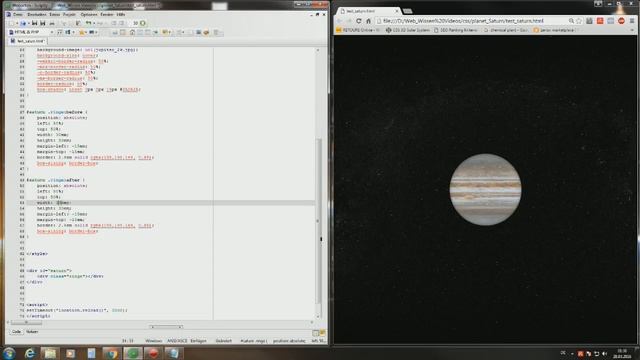This screenshot has height=360, width=640.
Task: Select the test_saturn.html editor file tab
Action: (x=28, y=41)
